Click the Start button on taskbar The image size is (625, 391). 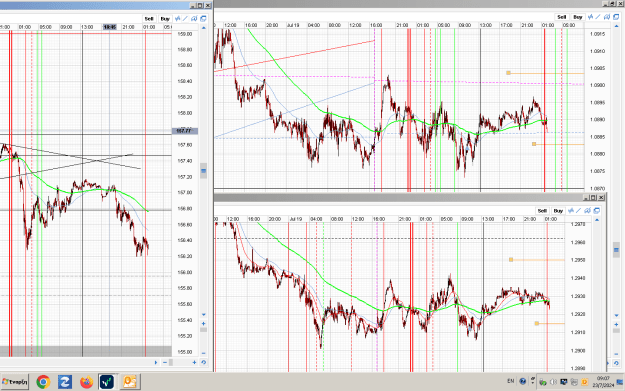(15, 382)
